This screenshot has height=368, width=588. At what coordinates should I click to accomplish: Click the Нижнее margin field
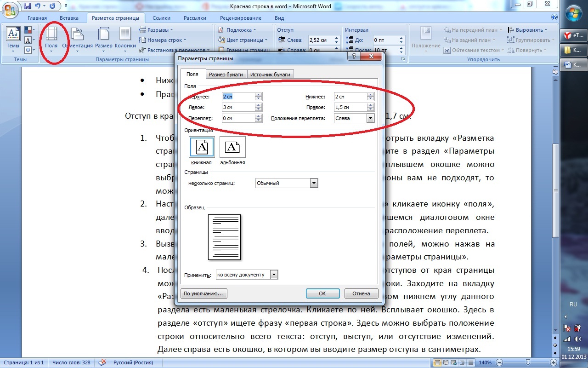[351, 97]
